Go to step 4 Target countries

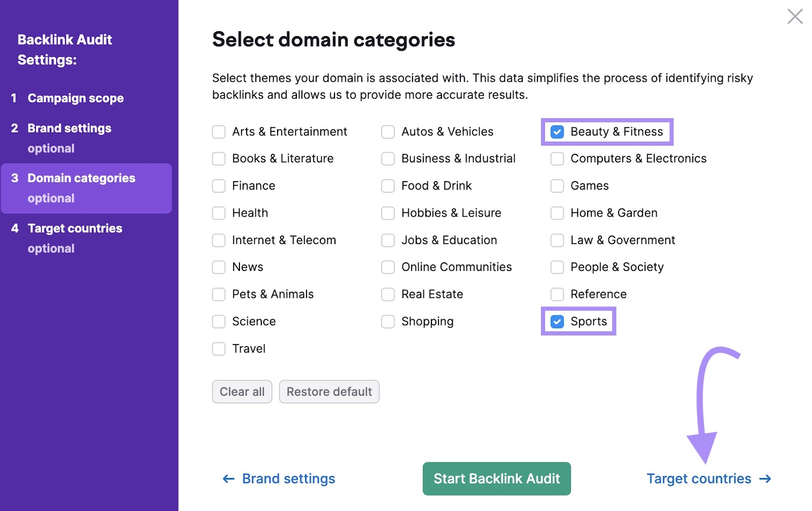pos(74,228)
